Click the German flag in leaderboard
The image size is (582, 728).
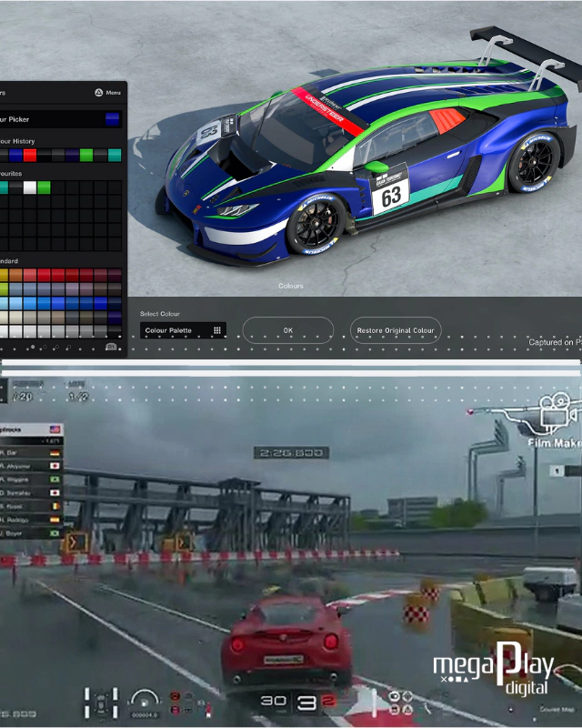click(55, 452)
